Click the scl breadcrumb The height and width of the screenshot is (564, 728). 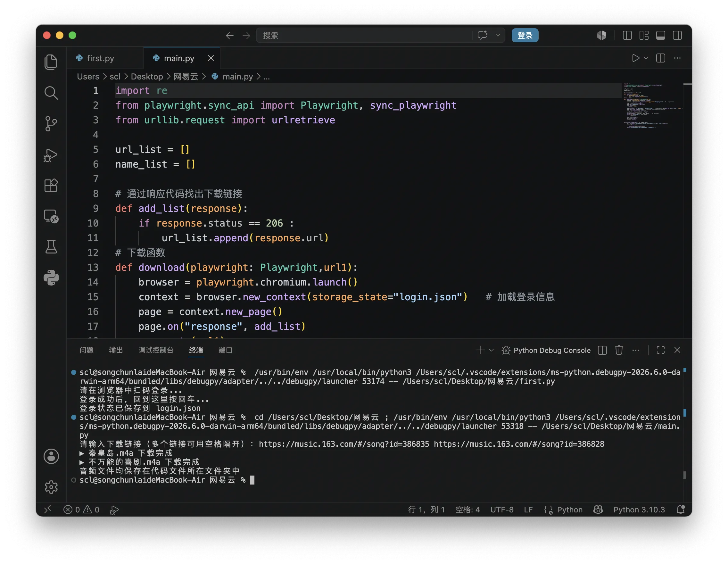pos(115,77)
